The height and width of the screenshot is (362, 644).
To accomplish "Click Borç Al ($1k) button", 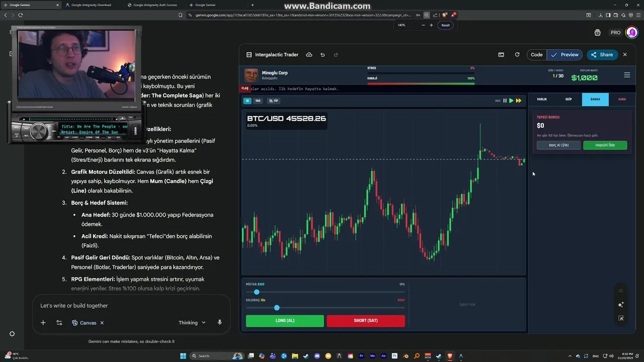I will [558, 145].
